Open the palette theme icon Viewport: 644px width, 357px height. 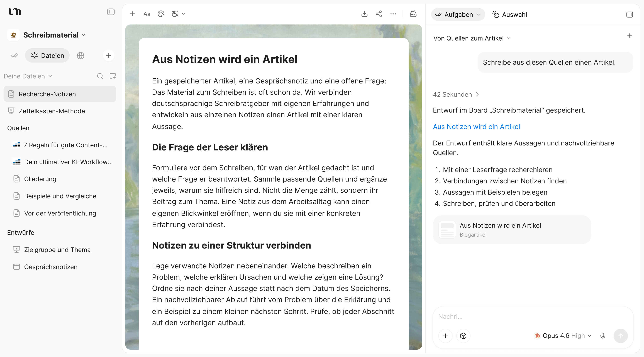pos(161,14)
